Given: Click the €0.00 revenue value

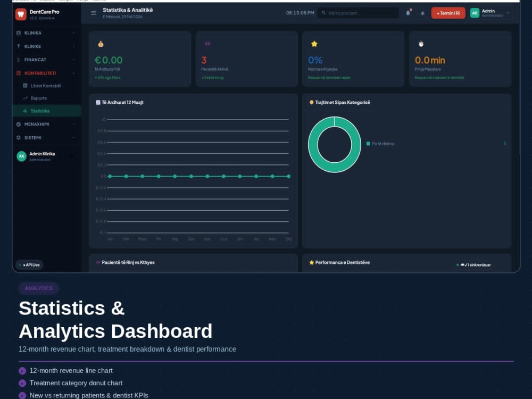Looking at the screenshot, I should 109,60.
